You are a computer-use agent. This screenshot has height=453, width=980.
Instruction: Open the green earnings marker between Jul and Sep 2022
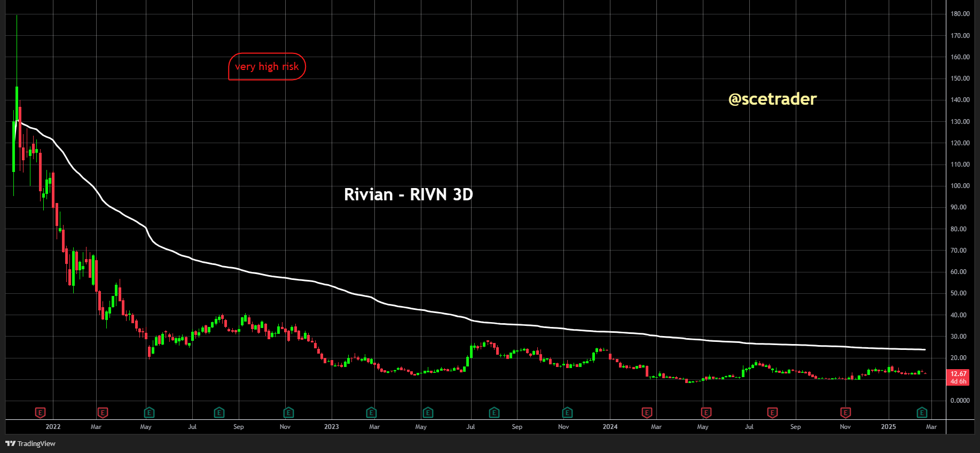[219, 412]
